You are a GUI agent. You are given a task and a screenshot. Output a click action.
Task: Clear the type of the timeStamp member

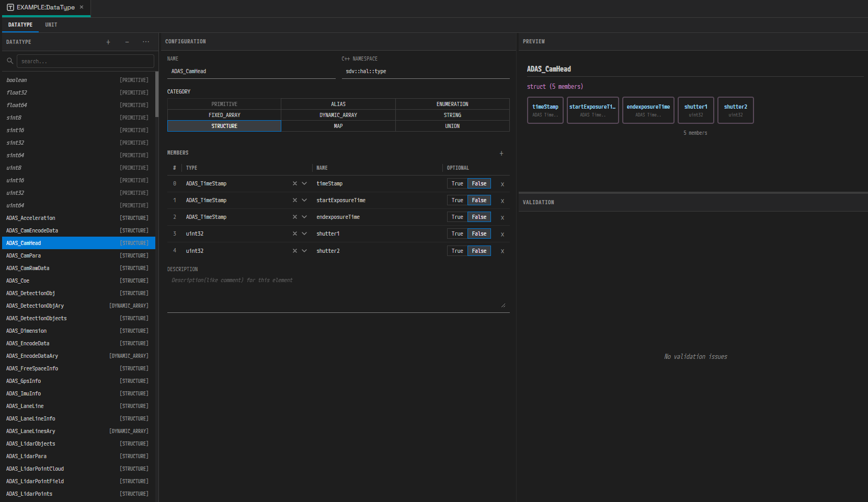pos(295,183)
